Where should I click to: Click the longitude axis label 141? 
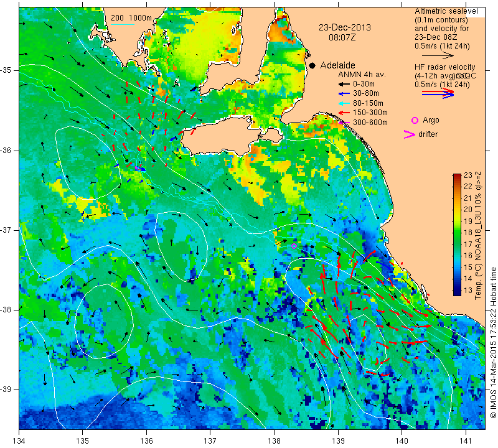pos(466,441)
